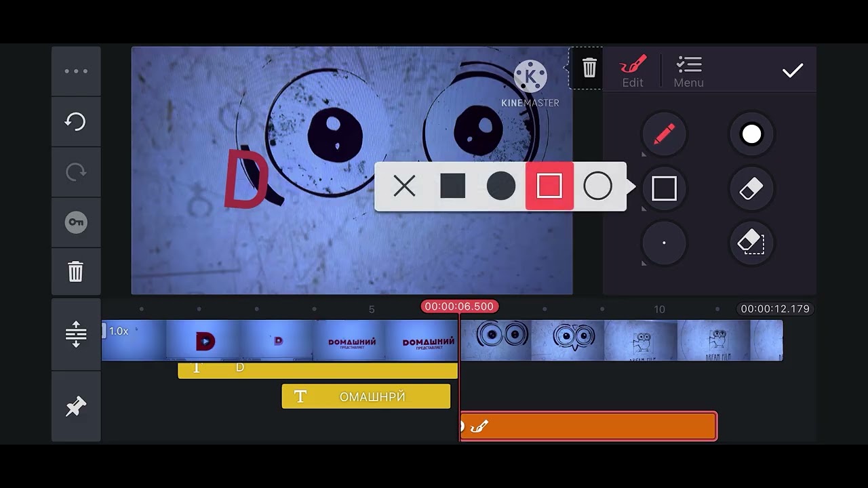Switch to the Edit tab
Viewport: 868px width, 488px height.
[x=633, y=71]
